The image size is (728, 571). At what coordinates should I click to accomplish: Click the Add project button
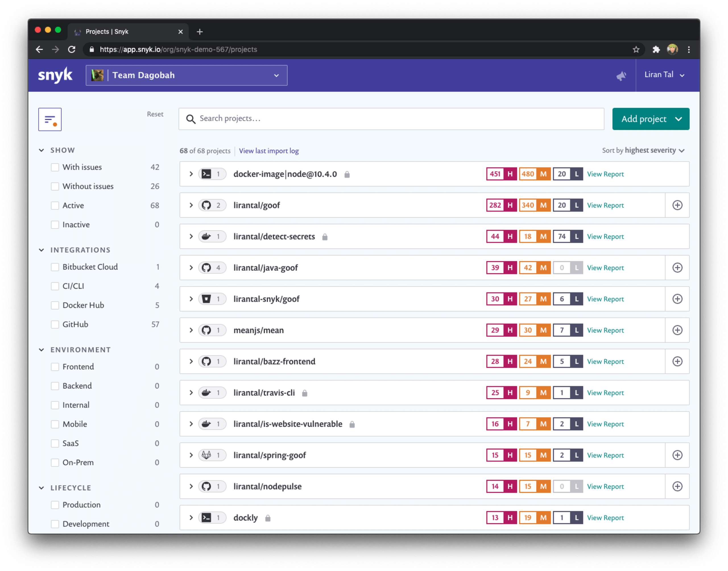coord(650,119)
